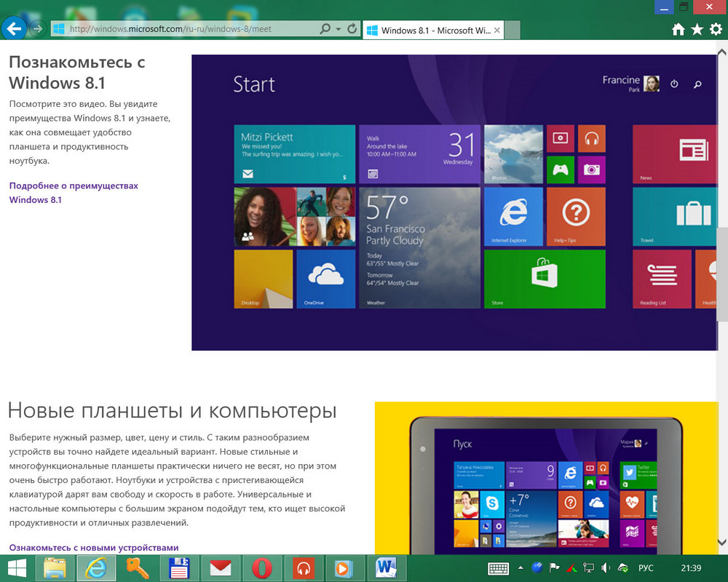
Task: Open the Windows Start button
Action: 17,568
